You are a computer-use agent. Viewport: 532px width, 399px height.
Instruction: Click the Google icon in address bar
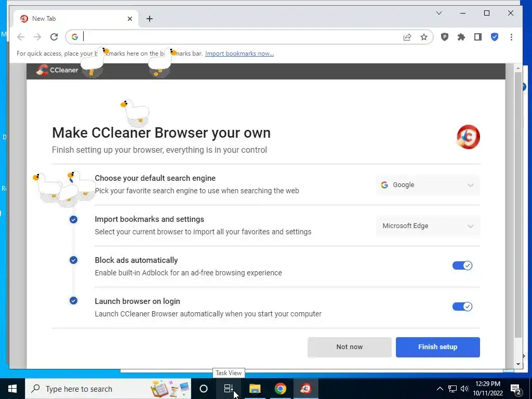click(75, 37)
